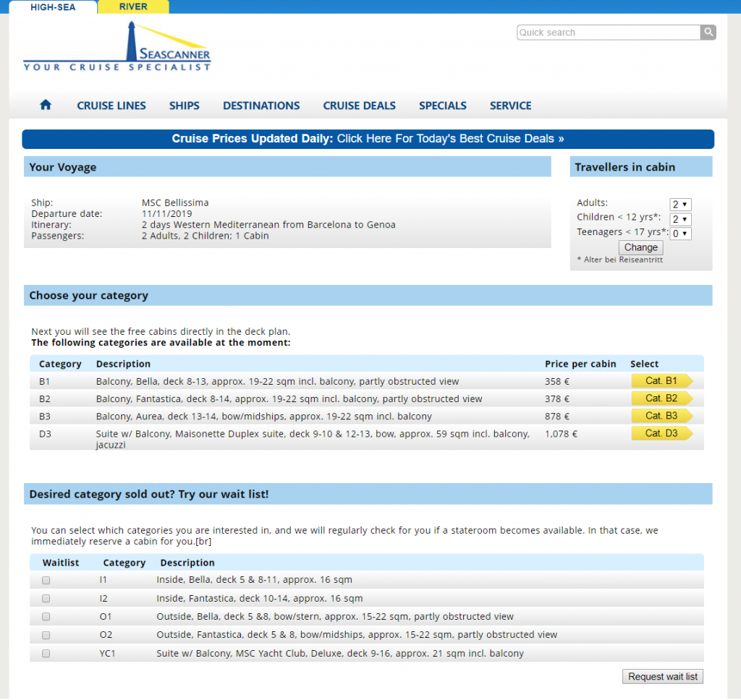Screen dimensions: 741x700
Task: Click the magnifier search icon button
Action: point(708,32)
